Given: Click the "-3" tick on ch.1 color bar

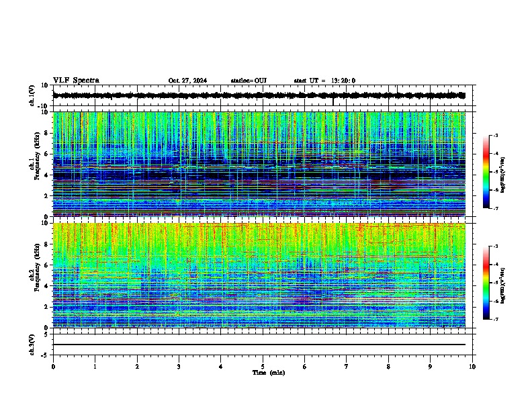Looking at the screenshot, I should tap(495, 136).
